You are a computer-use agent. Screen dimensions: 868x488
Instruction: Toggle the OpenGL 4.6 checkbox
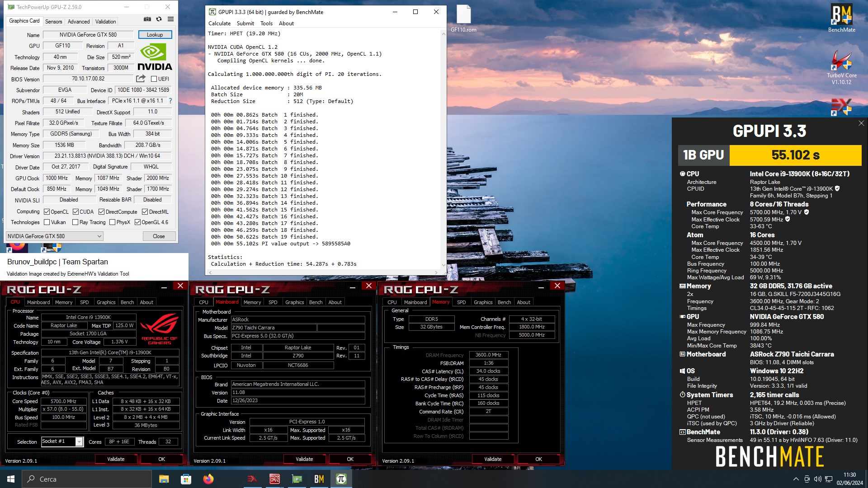coord(137,222)
